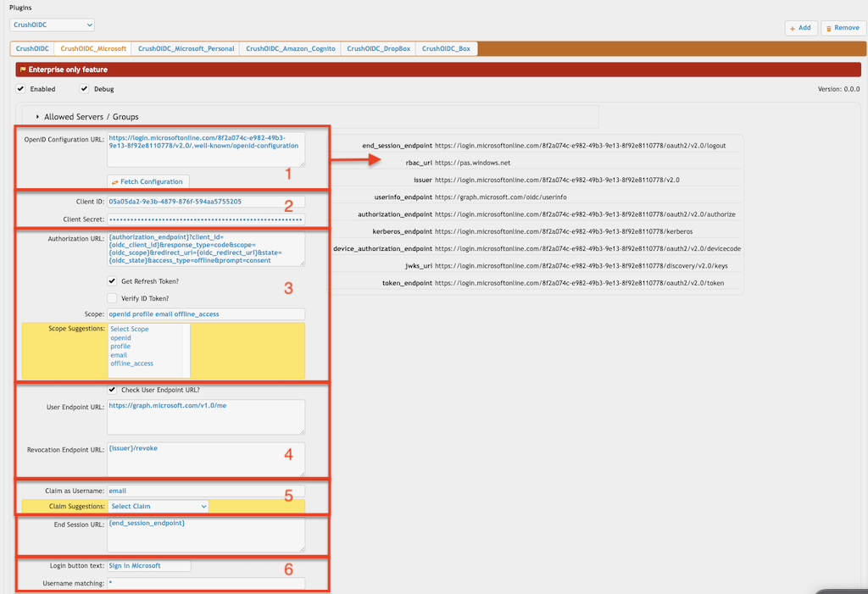Click the userinfo_endpoint URL value
Screen dimensions: 868x594
[x=500, y=197]
